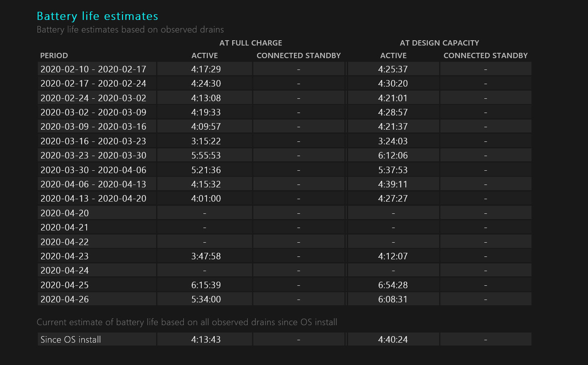
Task: Click design capacity value 4:30:20
Action: tap(393, 83)
